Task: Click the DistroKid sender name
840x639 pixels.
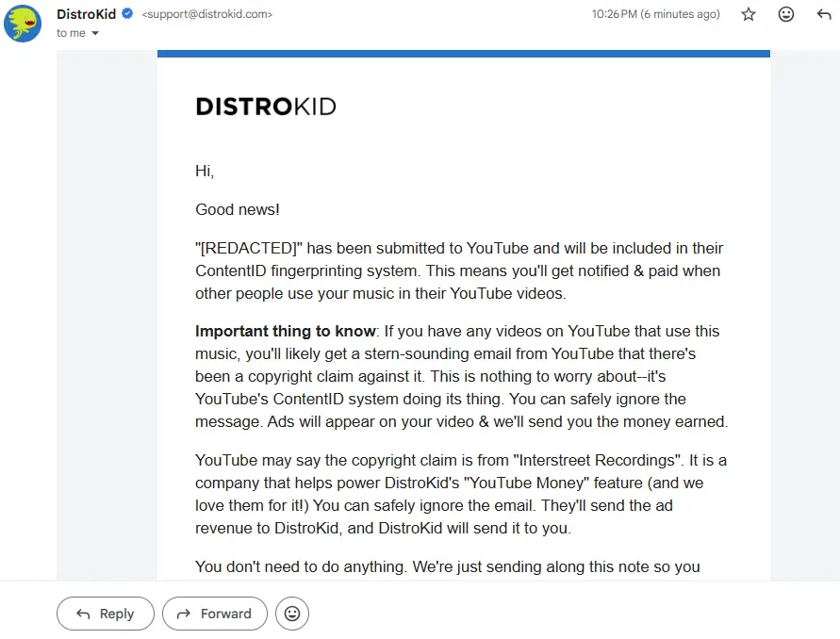Action: coord(86,14)
